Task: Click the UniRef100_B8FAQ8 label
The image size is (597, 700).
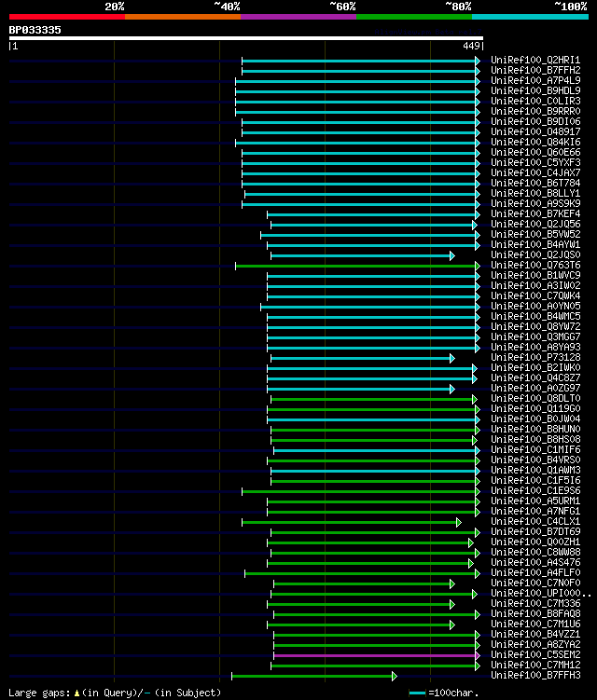Action: tap(535, 614)
